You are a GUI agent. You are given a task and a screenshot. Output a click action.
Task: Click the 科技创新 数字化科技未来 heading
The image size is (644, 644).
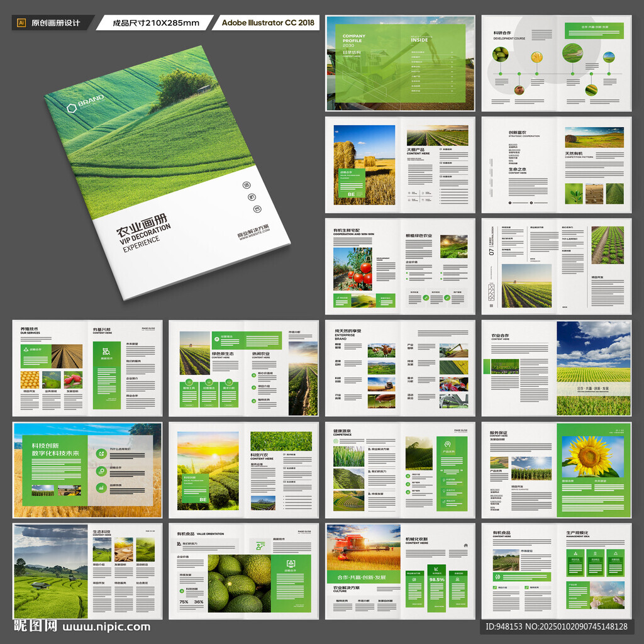55,449
